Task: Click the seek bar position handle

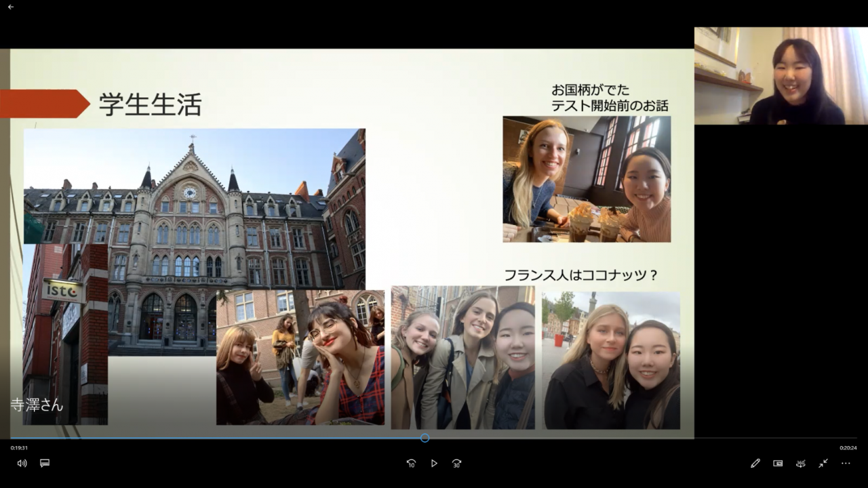Action: tap(425, 438)
